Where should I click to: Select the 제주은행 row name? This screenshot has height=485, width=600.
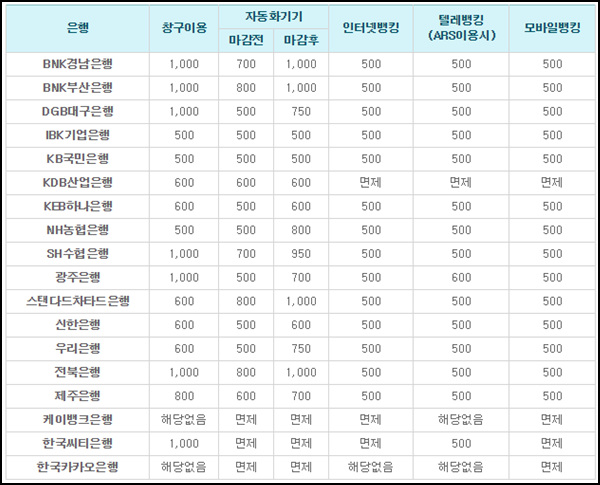coord(78,396)
